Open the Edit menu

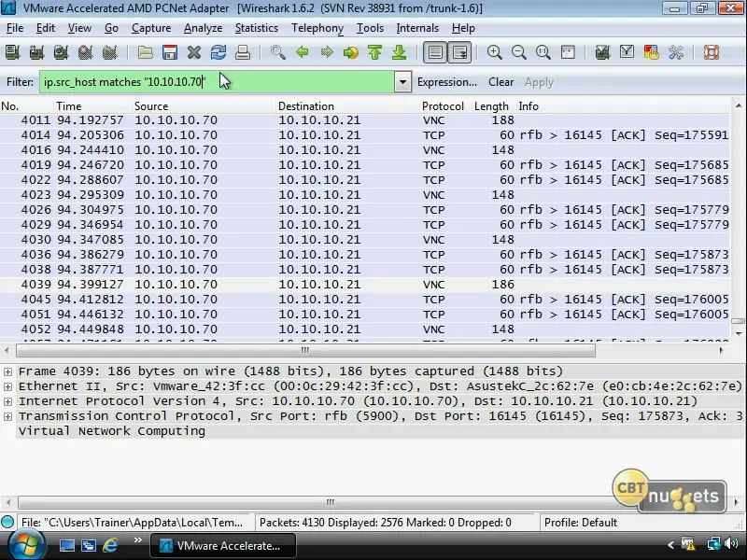tap(45, 28)
